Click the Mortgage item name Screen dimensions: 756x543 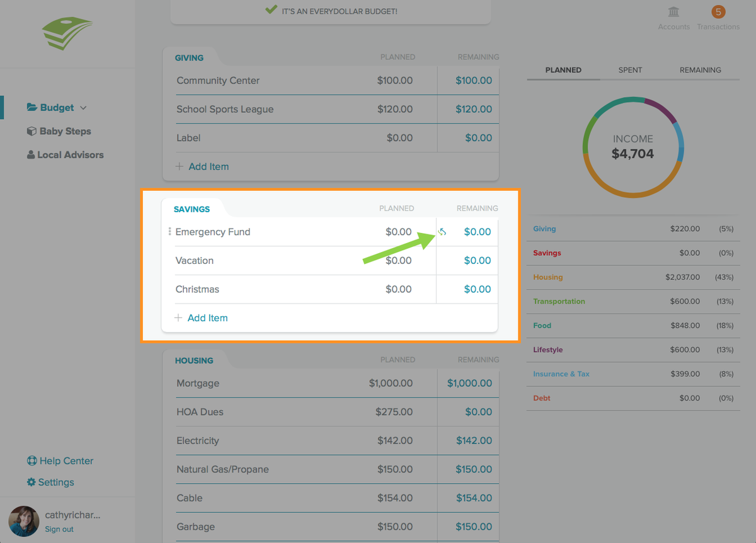(x=198, y=383)
